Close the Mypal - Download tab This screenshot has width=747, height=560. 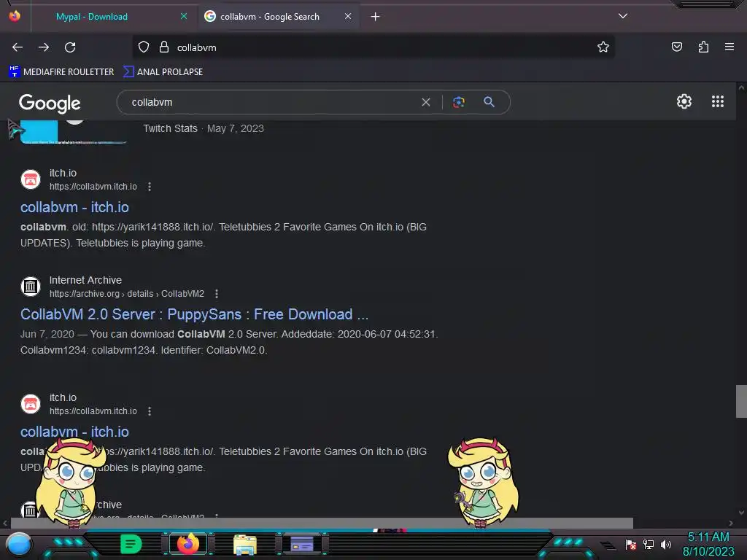(x=183, y=16)
